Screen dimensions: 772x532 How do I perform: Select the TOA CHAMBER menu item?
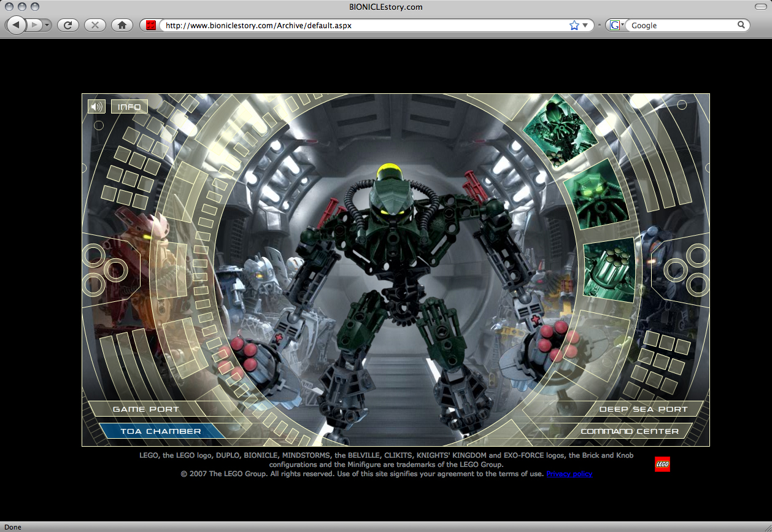pyautogui.click(x=160, y=431)
